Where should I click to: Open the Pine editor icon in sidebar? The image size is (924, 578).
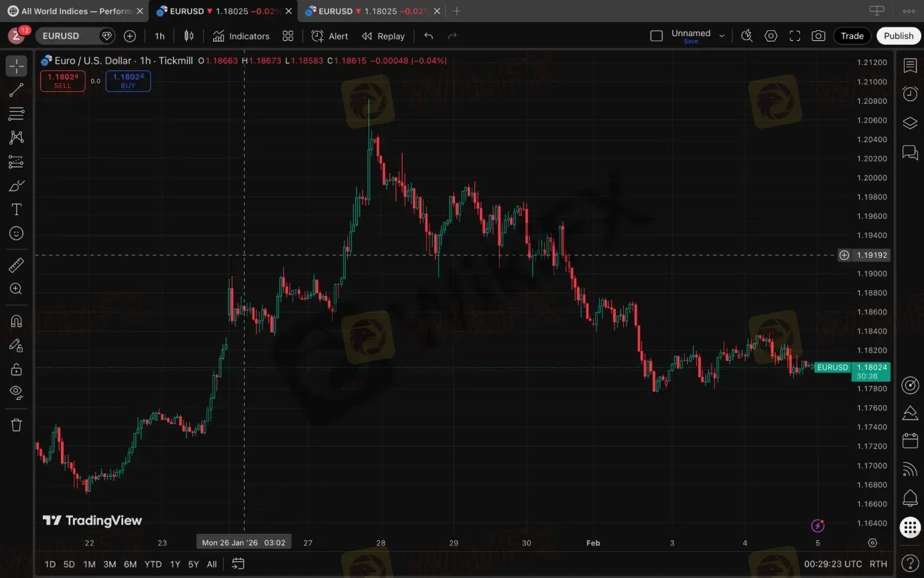click(910, 413)
